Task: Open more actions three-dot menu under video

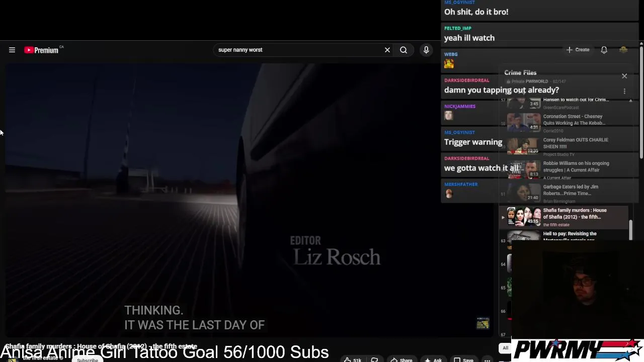Action: pos(487,359)
